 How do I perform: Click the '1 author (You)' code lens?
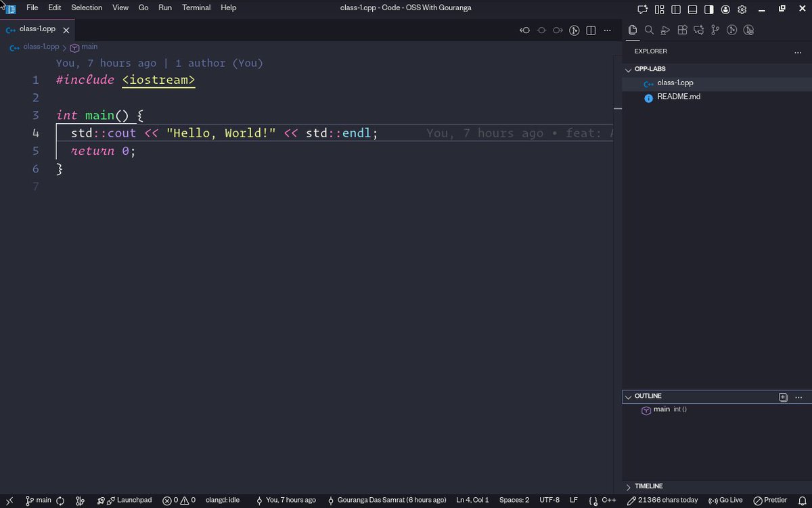point(219,63)
